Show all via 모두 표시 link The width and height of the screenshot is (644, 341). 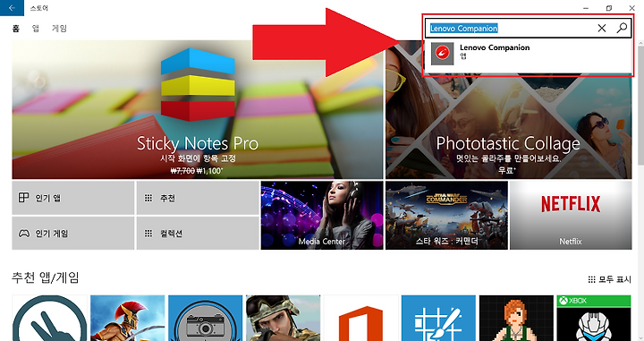coord(609,279)
